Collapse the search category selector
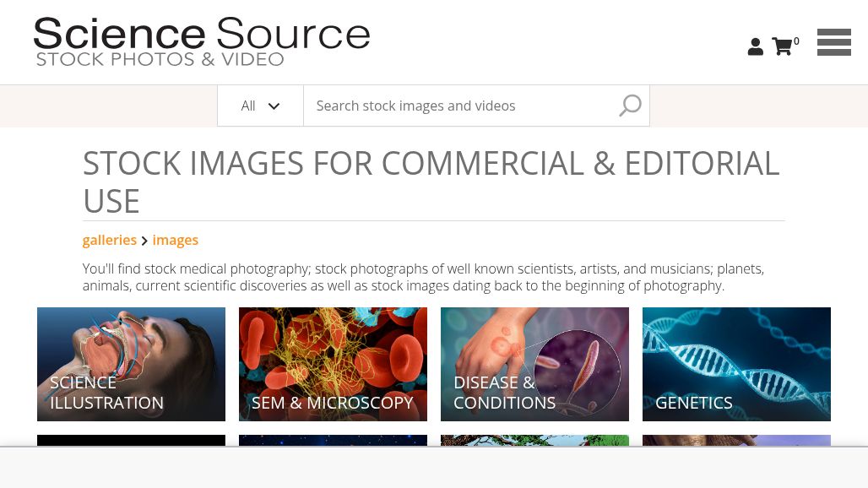 274,106
